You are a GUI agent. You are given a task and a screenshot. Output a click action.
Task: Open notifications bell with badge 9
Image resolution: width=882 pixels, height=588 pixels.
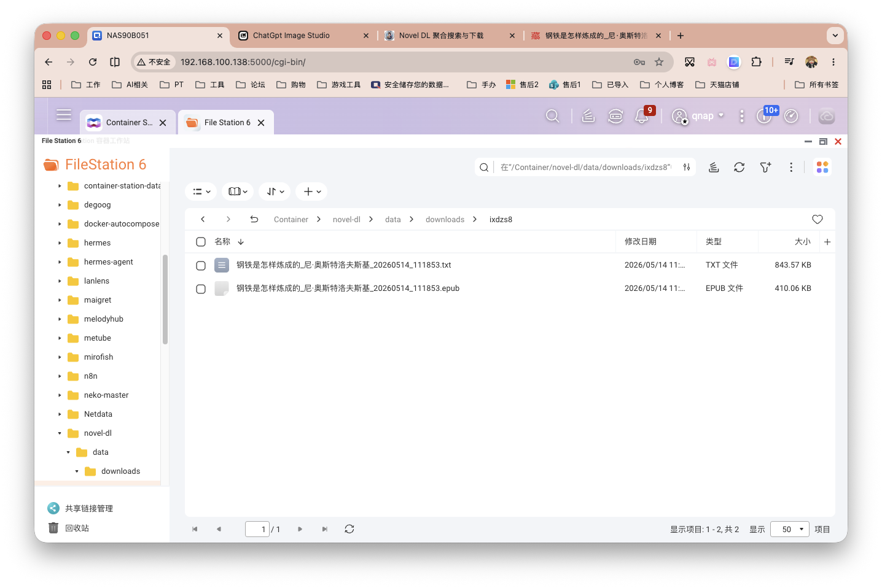(x=642, y=116)
